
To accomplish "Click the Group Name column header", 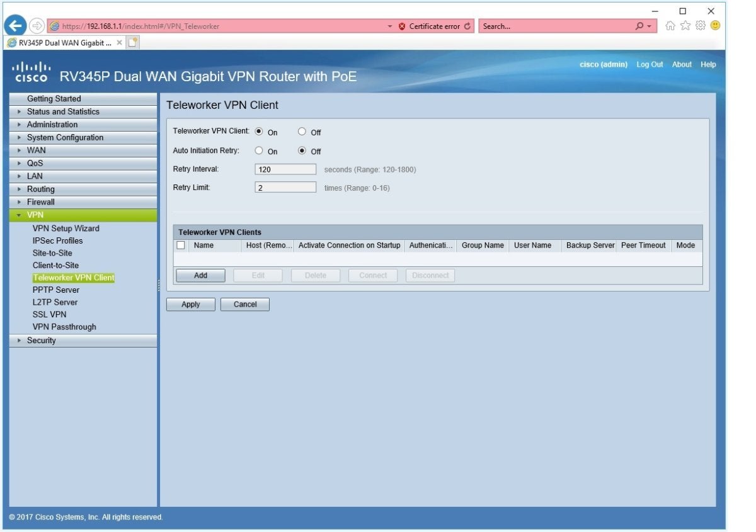I will point(483,246).
